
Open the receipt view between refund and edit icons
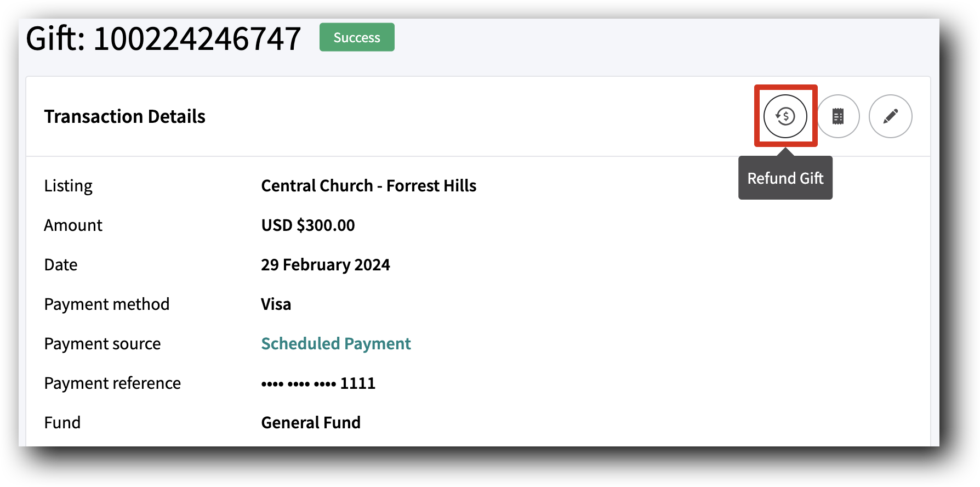[837, 116]
